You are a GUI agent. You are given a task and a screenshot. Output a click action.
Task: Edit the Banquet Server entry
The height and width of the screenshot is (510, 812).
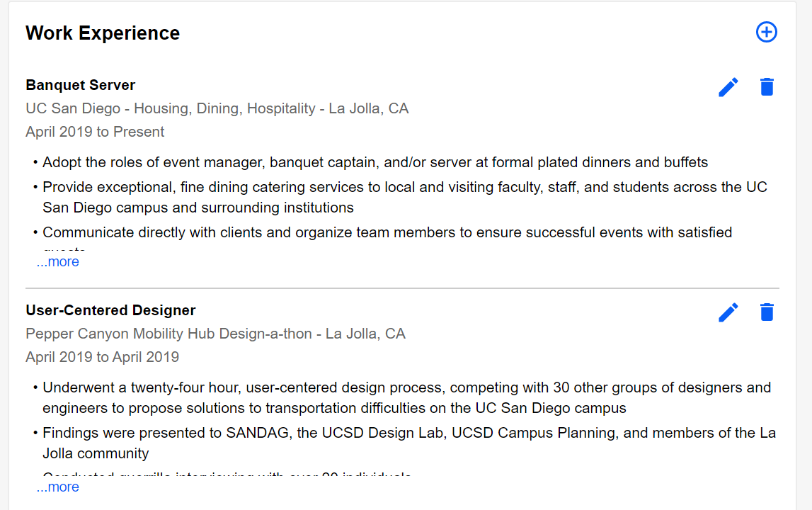pyautogui.click(x=728, y=87)
